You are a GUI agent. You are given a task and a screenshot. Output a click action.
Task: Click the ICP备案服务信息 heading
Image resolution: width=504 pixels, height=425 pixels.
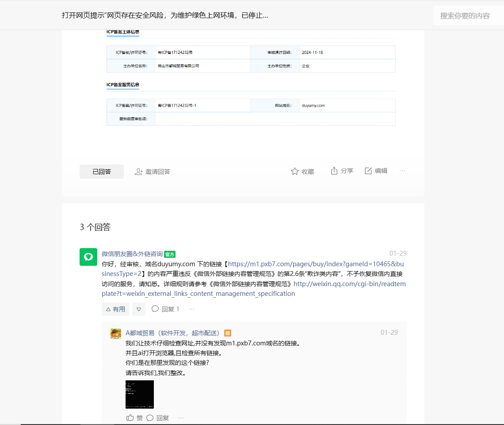pos(123,84)
